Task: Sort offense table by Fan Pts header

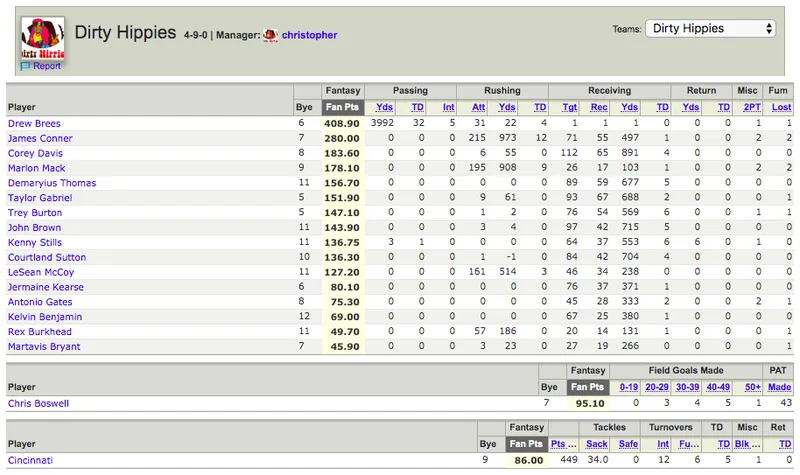Action: (x=342, y=107)
